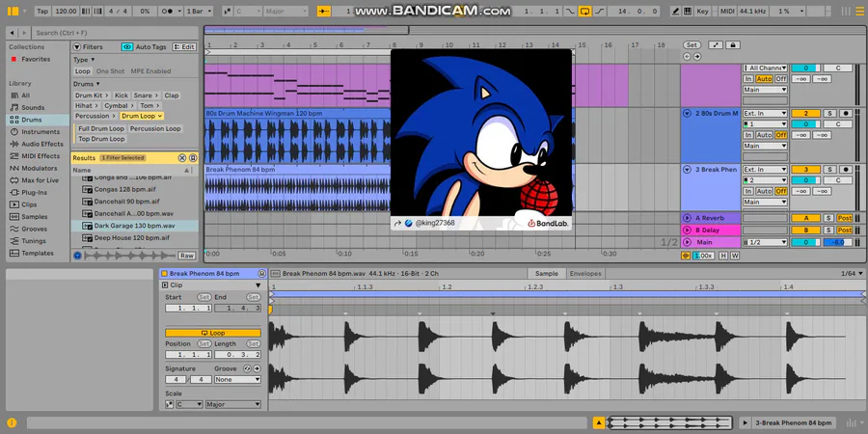Click the save search icon beside the clear filter X
The width and height of the screenshot is (868, 434).
click(x=193, y=158)
